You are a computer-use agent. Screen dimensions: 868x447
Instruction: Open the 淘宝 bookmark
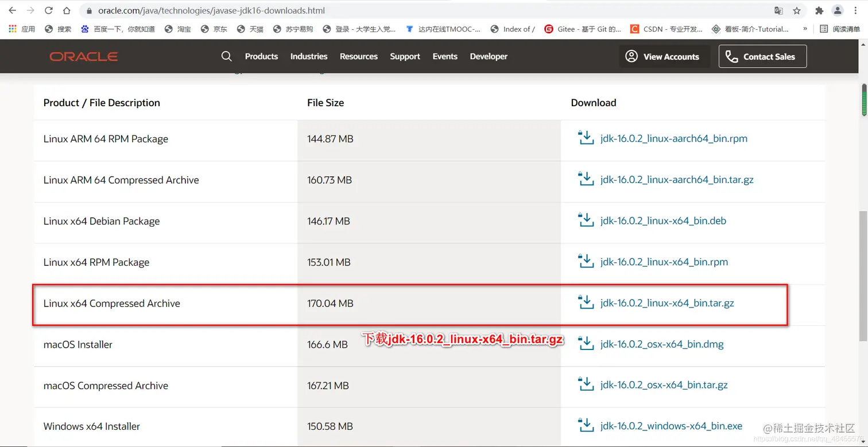click(177, 29)
